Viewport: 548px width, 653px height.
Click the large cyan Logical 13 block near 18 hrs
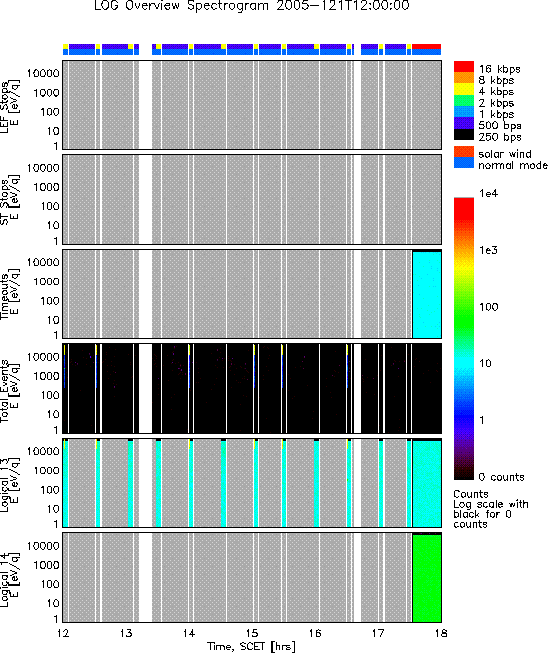[427, 484]
